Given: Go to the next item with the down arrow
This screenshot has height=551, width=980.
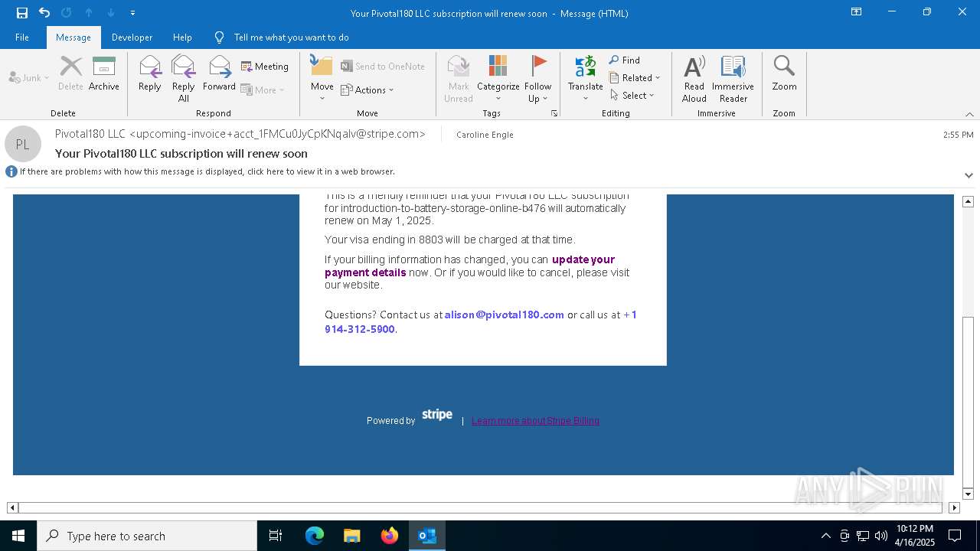Looking at the screenshot, I should pos(111,12).
